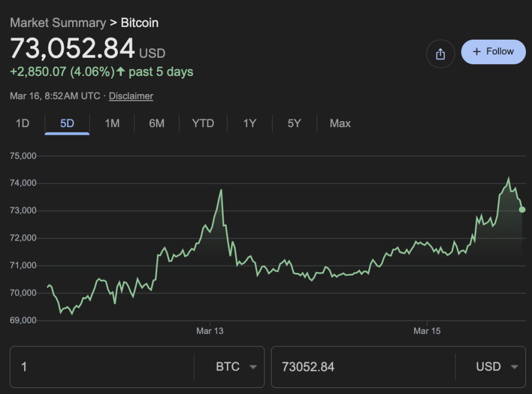Click the share icon button
This screenshot has height=394, width=532.
click(x=440, y=54)
